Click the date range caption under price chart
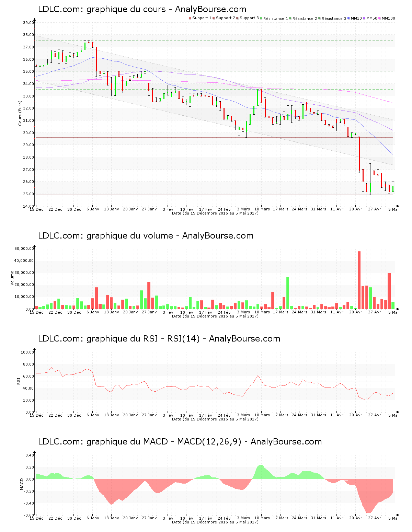The width and height of the screenshot is (412, 532). [215, 213]
